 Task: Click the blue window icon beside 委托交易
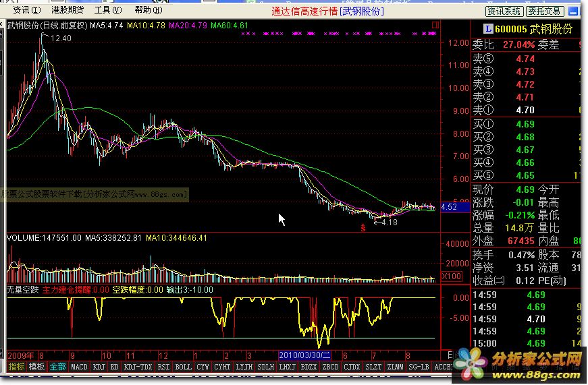click(x=573, y=11)
